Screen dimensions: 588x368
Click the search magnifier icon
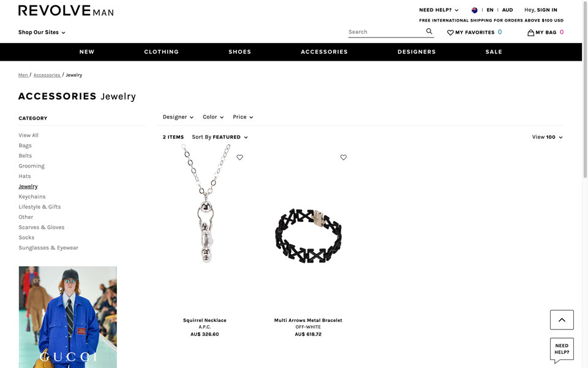pos(429,31)
